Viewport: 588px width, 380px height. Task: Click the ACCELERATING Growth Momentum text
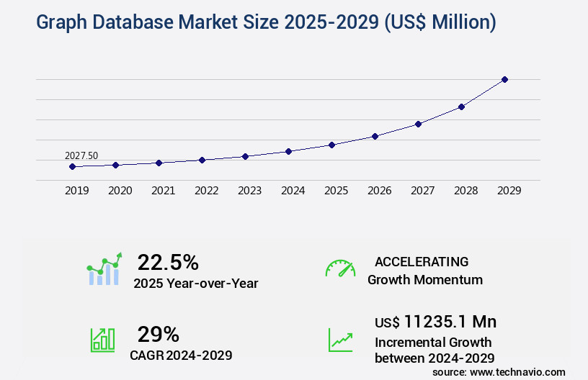pyautogui.click(x=424, y=270)
